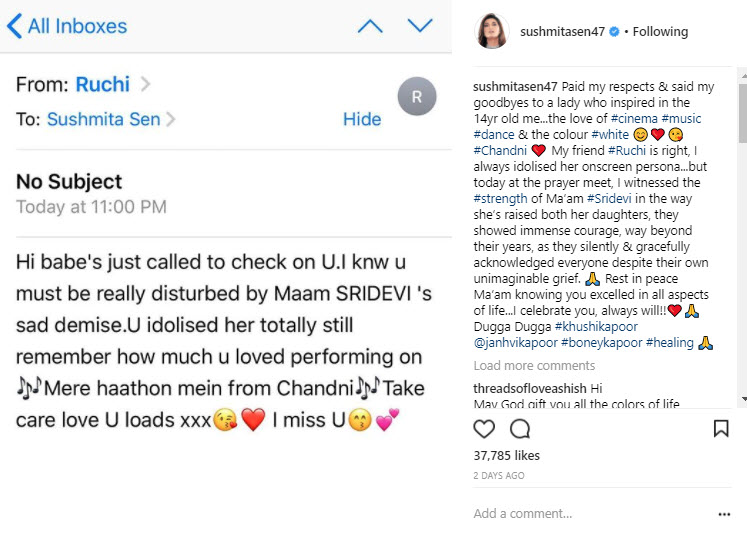View the 37,785 likes list
Viewport: 747px width, 534px height.
coord(508,456)
